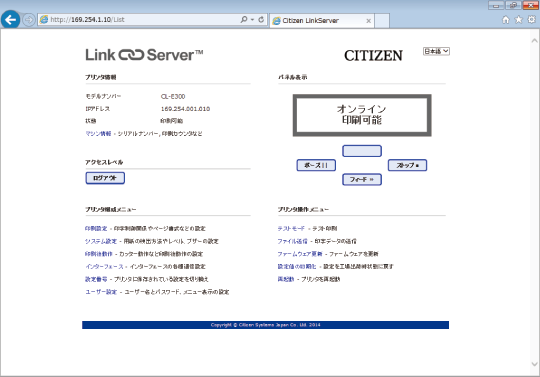
Task: Open browser tools gear icon
Action: pyautogui.click(x=531, y=20)
